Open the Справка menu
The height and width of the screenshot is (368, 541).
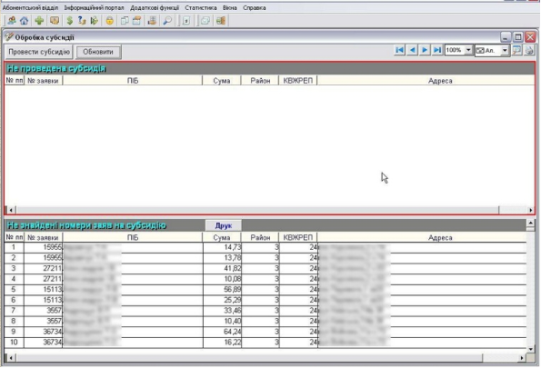pyautogui.click(x=254, y=8)
